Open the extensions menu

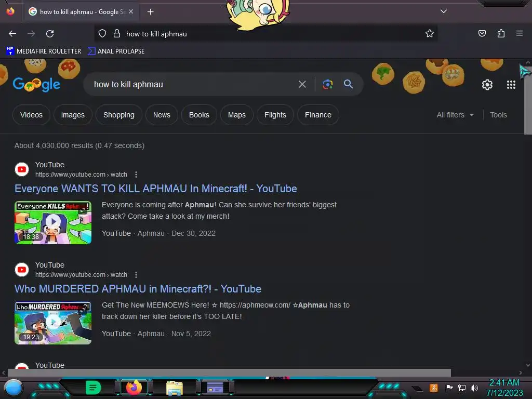(501, 33)
